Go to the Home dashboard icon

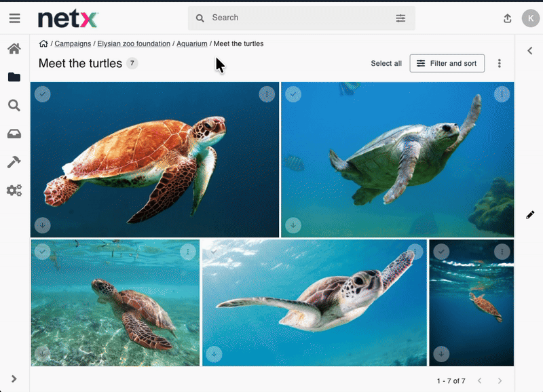pos(14,49)
